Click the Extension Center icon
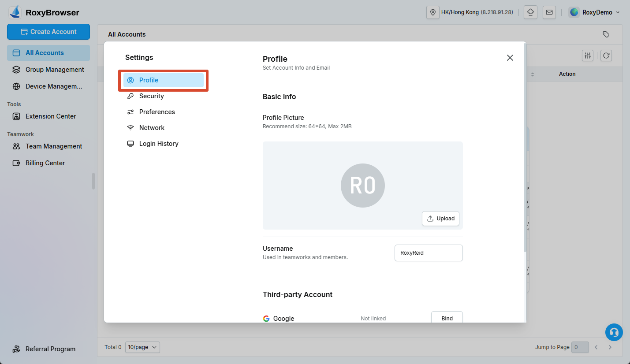This screenshot has height=364, width=630. pyautogui.click(x=16, y=116)
